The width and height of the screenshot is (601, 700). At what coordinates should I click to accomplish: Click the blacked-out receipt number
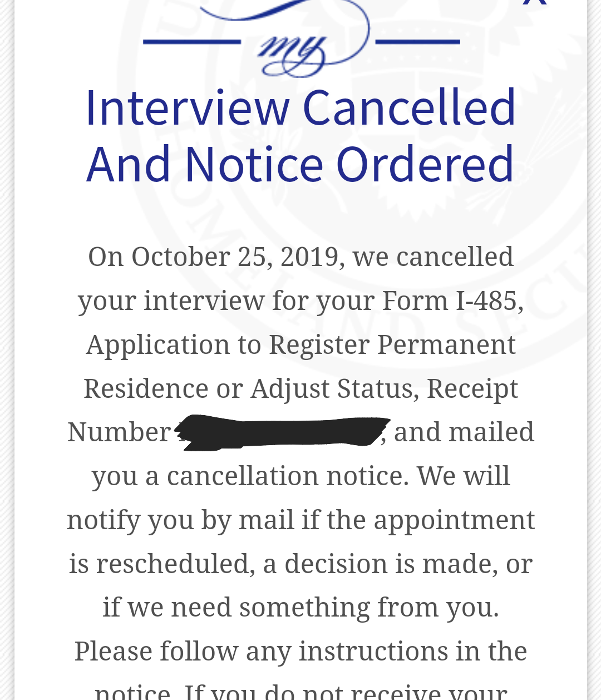click(x=282, y=432)
